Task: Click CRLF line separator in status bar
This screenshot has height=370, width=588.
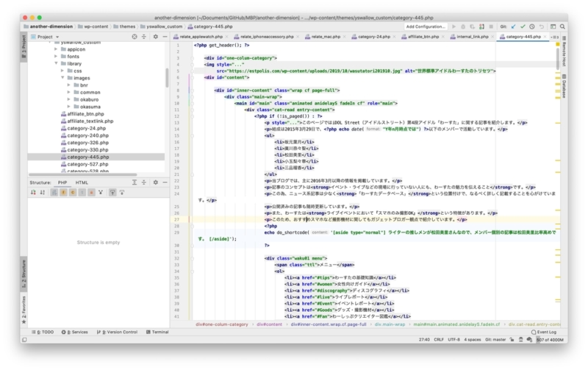Action: point(439,340)
